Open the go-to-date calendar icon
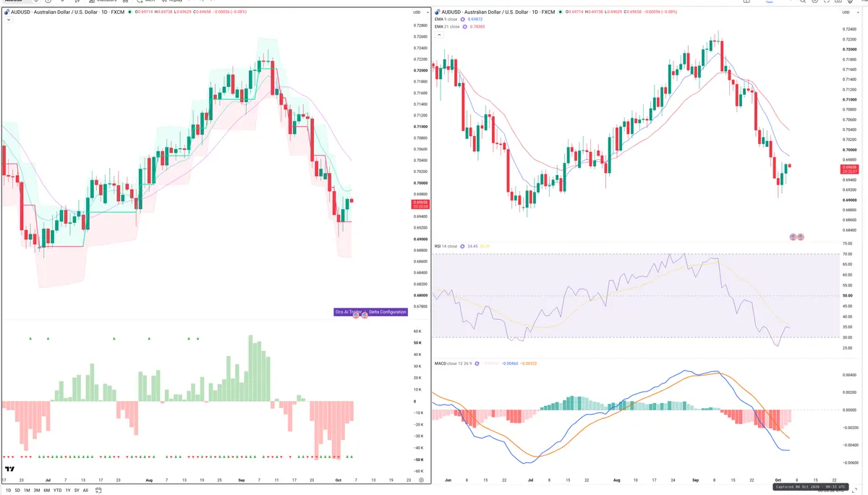The height and width of the screenshot is (495, 868). coord(98,490)
